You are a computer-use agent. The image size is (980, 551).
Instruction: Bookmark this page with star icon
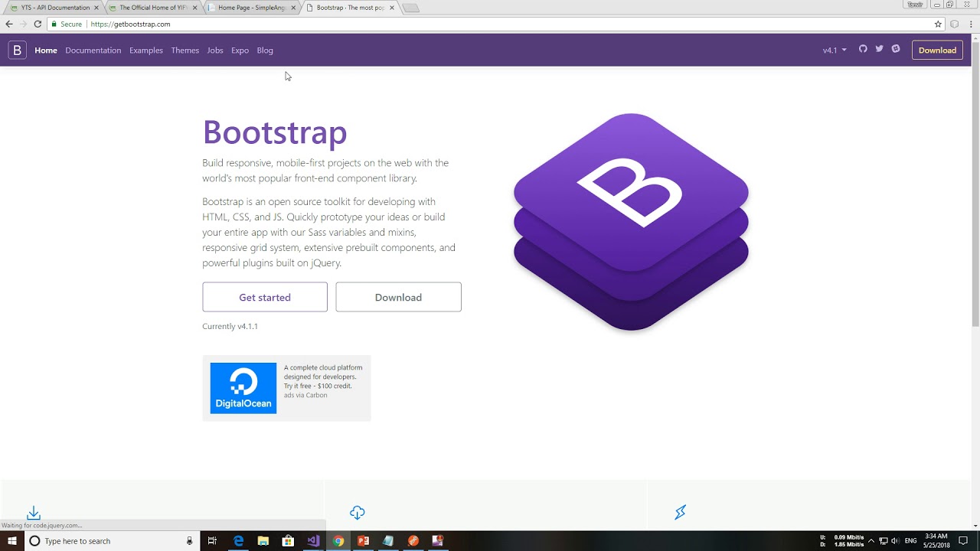tap(938, 24)
